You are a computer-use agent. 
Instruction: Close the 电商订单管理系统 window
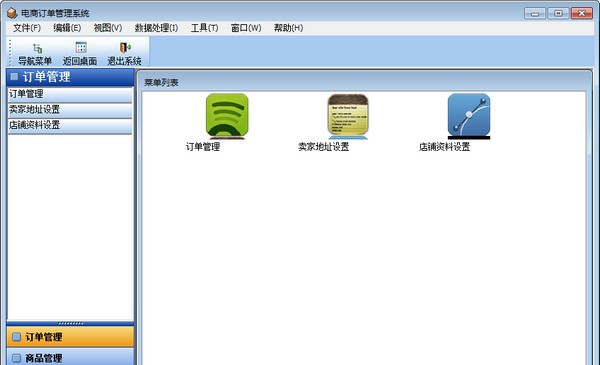pyautogui.click(x=582, y=13)
